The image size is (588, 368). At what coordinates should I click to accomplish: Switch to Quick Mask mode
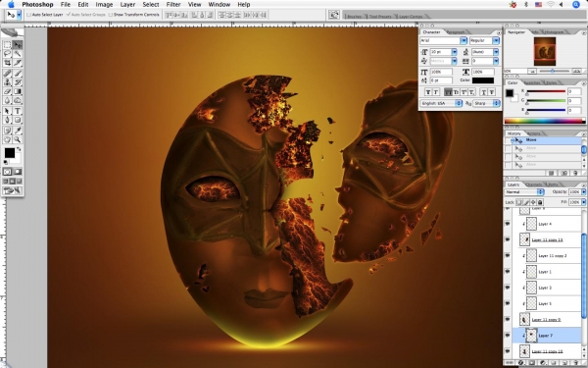[x=18, y=172]
